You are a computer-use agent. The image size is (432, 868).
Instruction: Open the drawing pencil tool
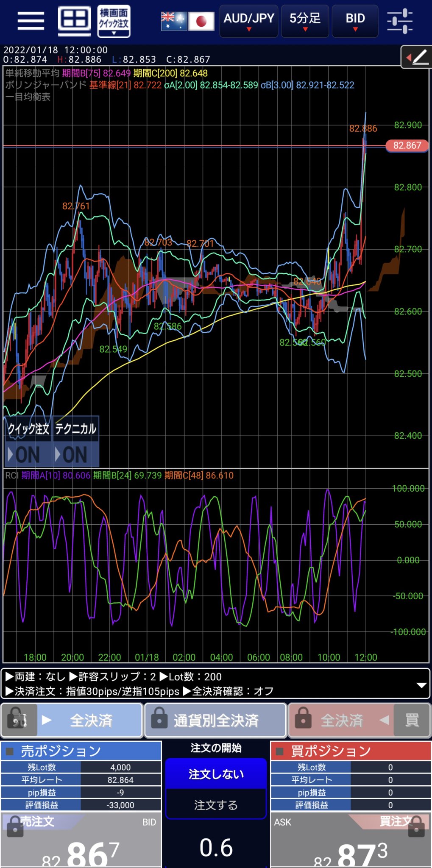[416, 57]
